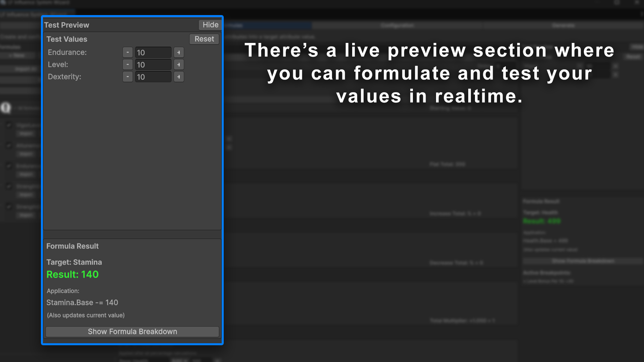The image size is (644, 362).
Task: Decrease the Level test value
Action: pos(127,64)
